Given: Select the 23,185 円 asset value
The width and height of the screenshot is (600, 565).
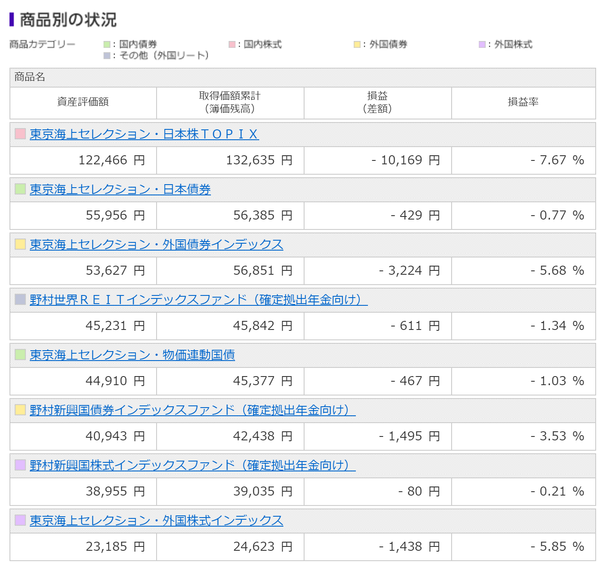Looking at the screenshot, I should tap(115, 547).
